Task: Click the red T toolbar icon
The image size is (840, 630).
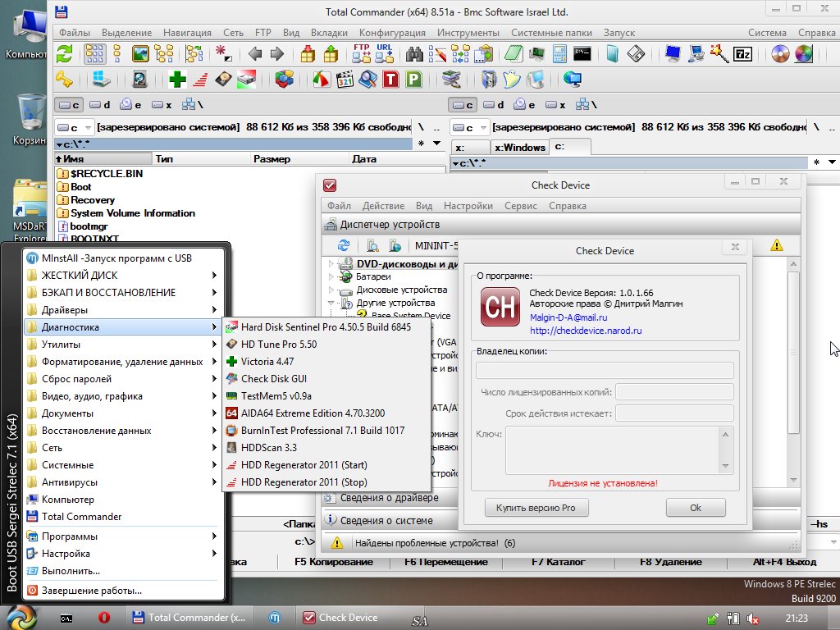Action: point(390,80)
